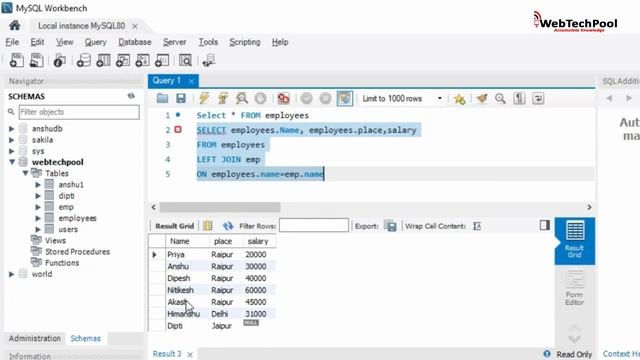Switch to Form Editor view
The image size is (640, 360).
pos(575,288)
